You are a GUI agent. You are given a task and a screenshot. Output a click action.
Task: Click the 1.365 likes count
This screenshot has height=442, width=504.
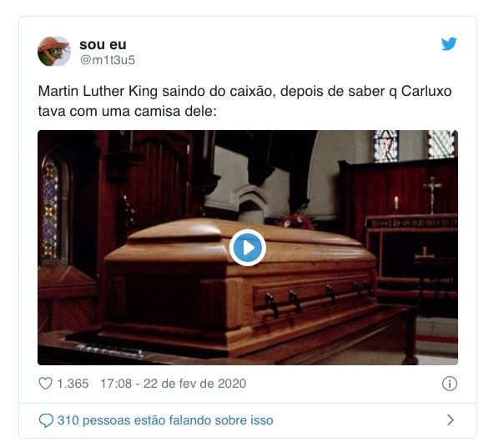(x=73, y=384)
